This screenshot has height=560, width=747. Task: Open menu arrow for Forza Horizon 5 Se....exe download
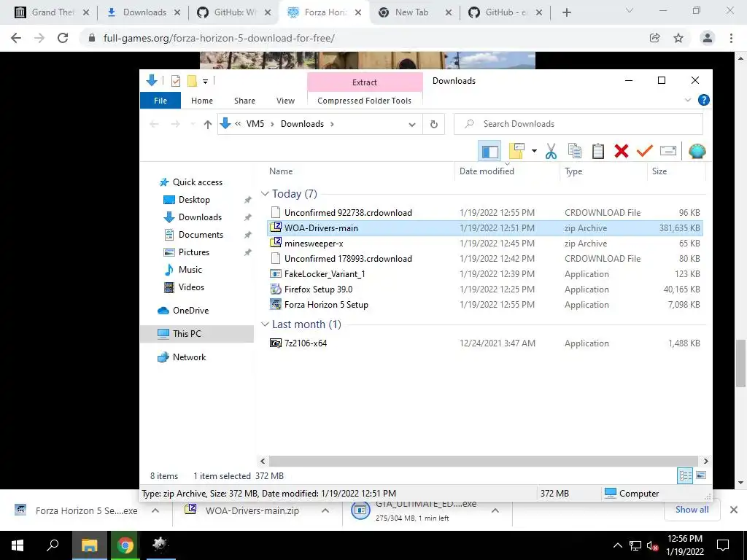(x=155, y=510)
